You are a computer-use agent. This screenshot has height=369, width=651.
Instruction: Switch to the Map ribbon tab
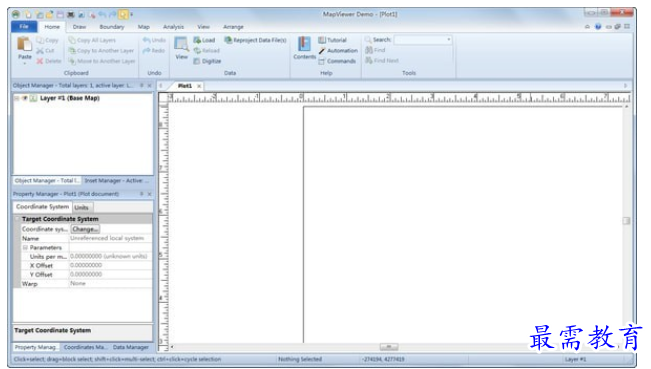point(144,27)
